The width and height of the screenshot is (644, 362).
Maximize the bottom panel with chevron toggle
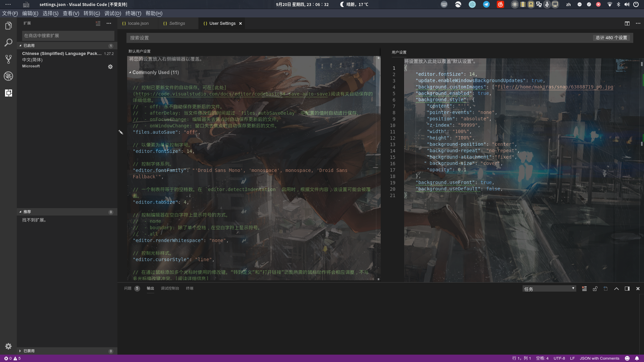616,289
